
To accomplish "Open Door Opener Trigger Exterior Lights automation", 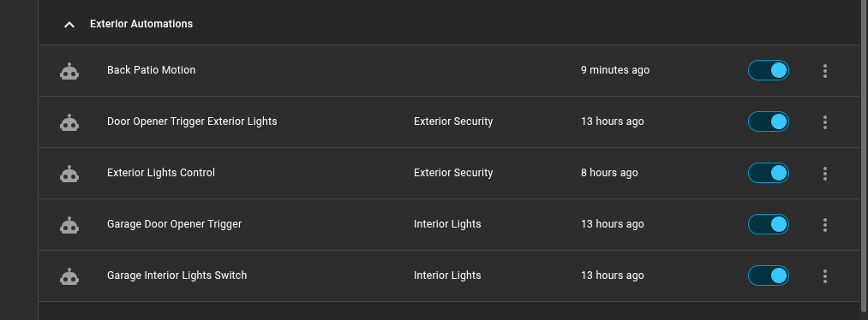I will (192, 121).
